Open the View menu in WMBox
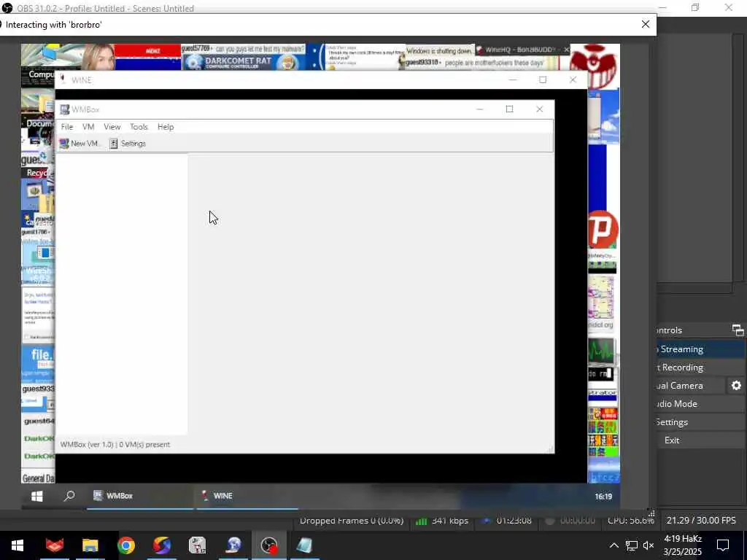Screen dimensions: 747x560 [112, 127]
